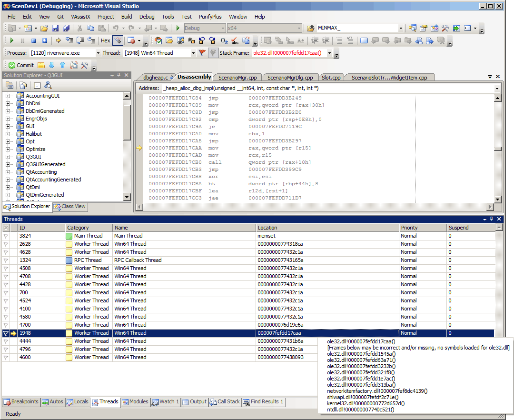Image resolution: width=514 pixels, height=420 pixels.
Task: Expand the EngrObjs project node
Action: tap(8, 119)
